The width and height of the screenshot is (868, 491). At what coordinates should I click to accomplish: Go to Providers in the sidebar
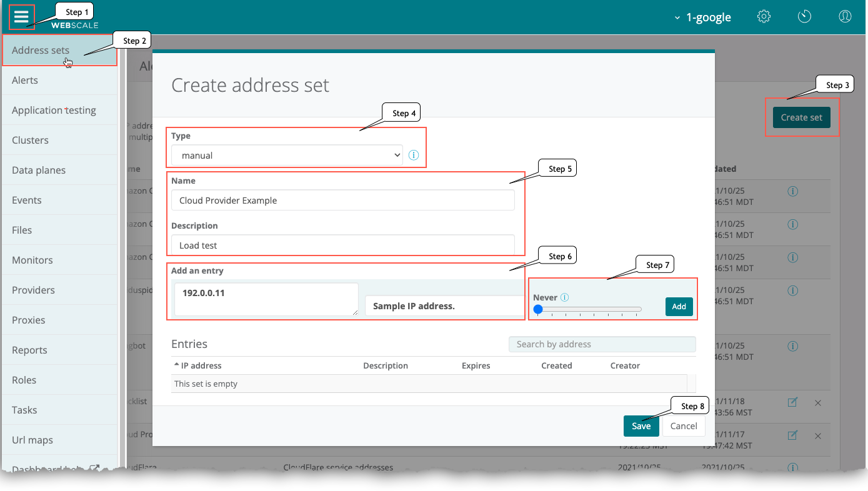pos(33,290)
